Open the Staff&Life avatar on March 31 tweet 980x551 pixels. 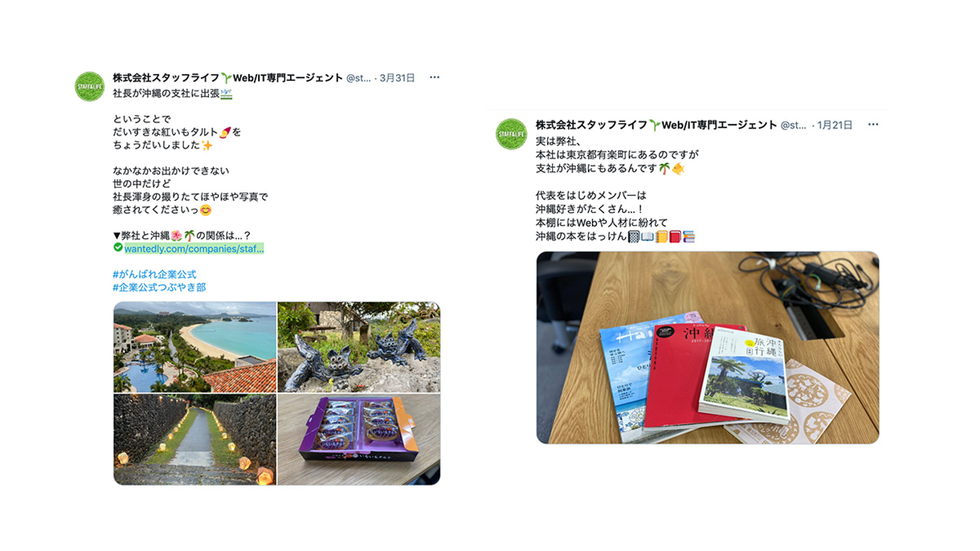click(90, 86)
